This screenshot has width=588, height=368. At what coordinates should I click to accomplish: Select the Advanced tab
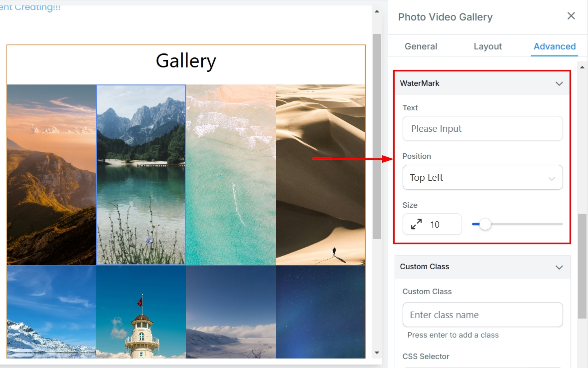pyautogui.click(x=555, y=46)
